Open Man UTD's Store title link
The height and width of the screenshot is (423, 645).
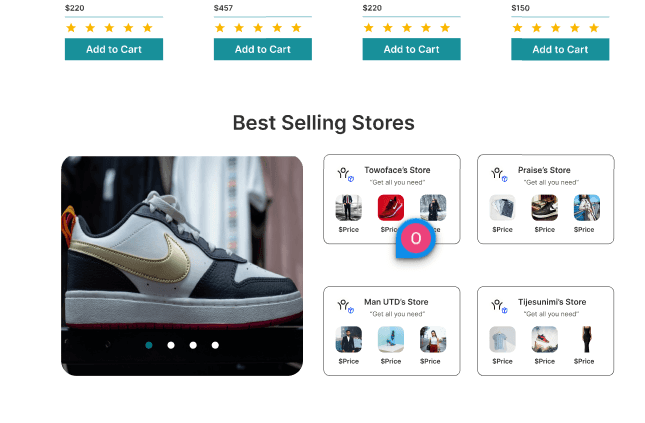pyautogui.click(x=396, y=302)
